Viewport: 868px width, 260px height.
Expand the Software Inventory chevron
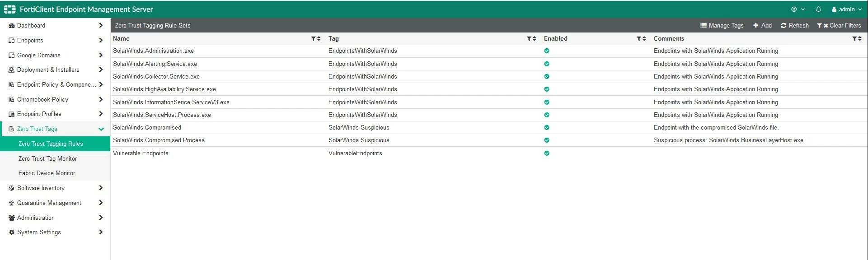101,188
